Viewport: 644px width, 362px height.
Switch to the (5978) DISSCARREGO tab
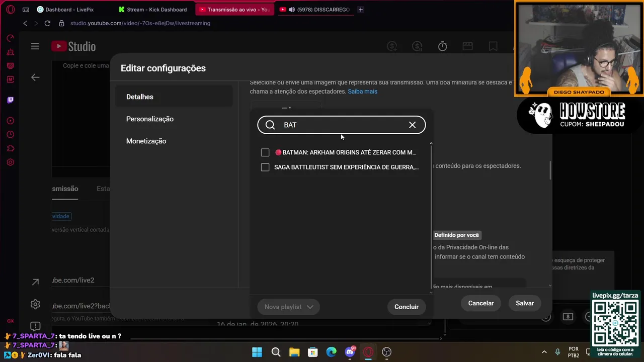tap(315, 10)
